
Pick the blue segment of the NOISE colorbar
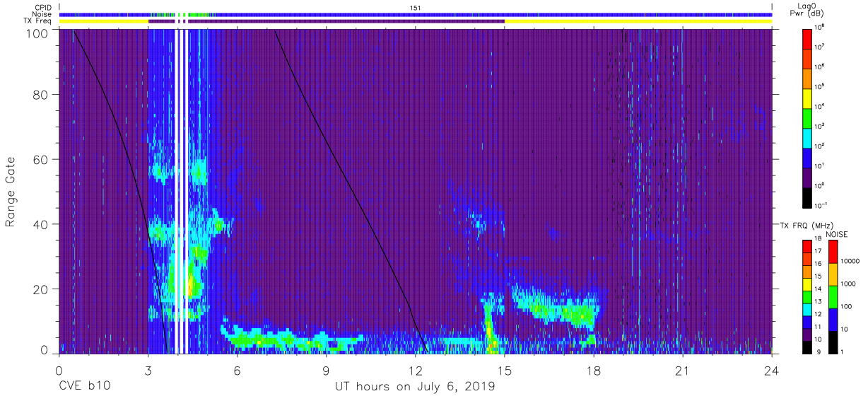coord(833,319)
